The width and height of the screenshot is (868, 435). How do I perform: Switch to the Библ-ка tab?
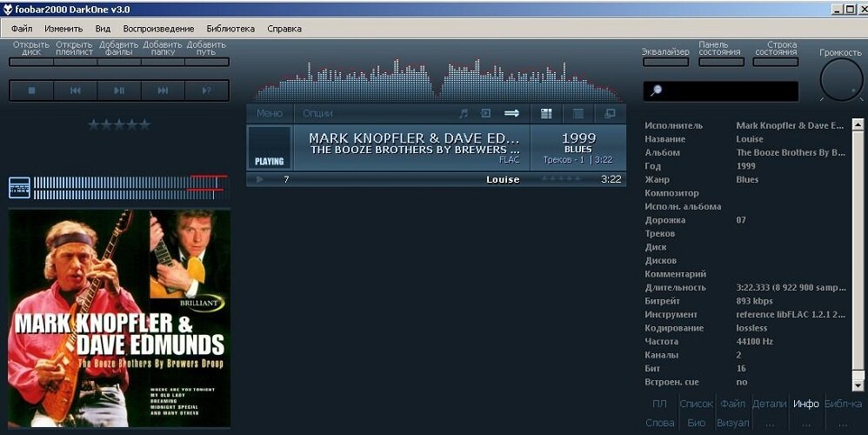[843, 404]
